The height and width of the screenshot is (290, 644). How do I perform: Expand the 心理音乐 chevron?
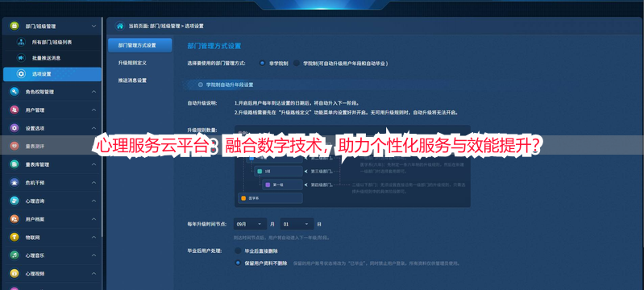(x=93, y=255)
